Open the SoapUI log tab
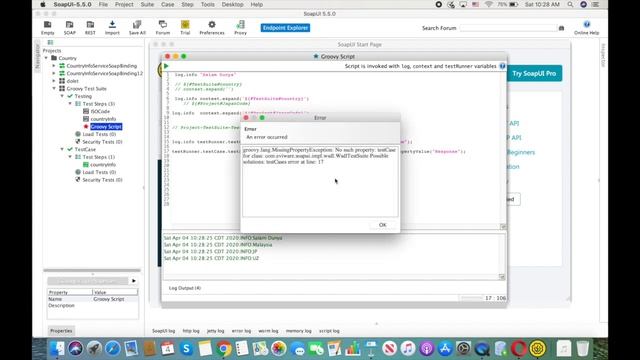This screenshot has height=360, width=640. [x=164, y=331]
